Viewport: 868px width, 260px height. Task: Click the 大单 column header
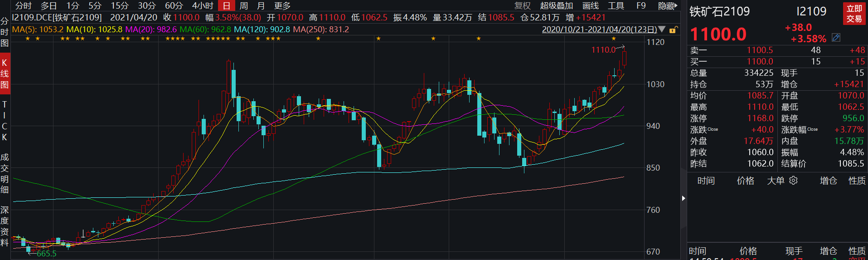pos(776,181)
